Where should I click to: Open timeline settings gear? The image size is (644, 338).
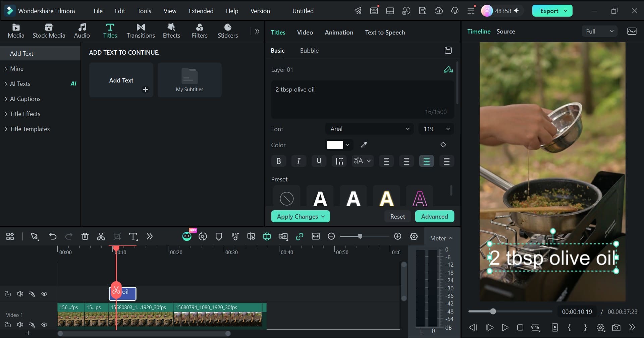click(414, 236)
